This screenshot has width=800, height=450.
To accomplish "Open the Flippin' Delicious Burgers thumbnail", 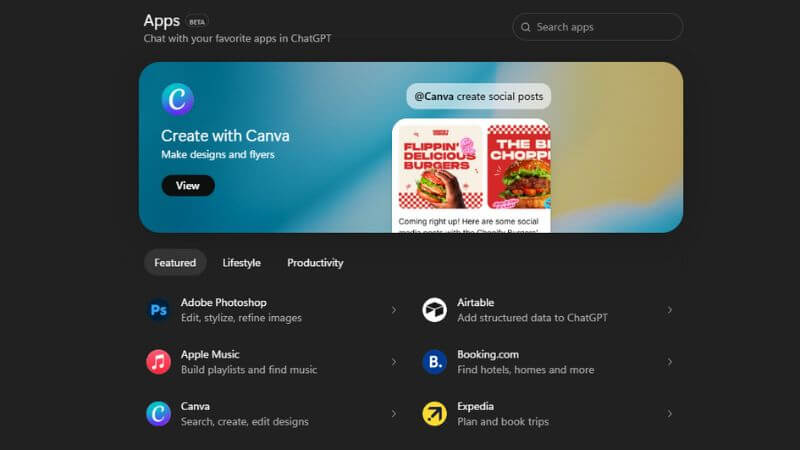I will coord(440,167).
